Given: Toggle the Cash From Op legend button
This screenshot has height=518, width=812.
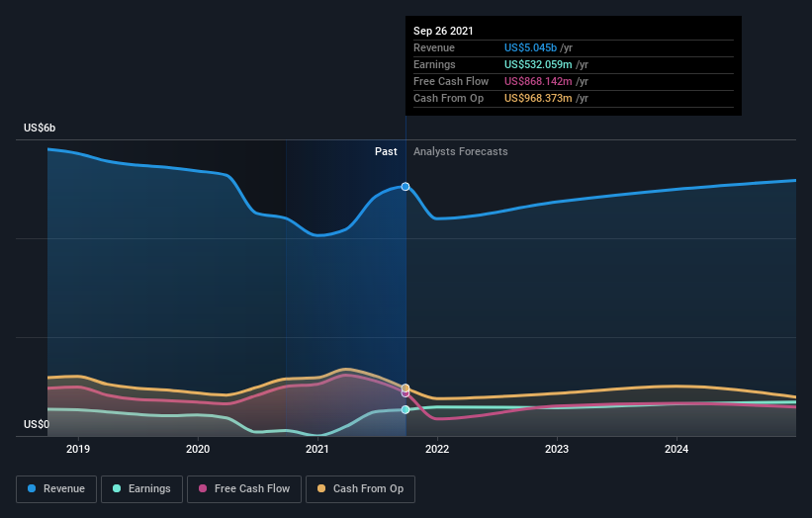Looking at the screenshot, I should [x=360, y=489].
